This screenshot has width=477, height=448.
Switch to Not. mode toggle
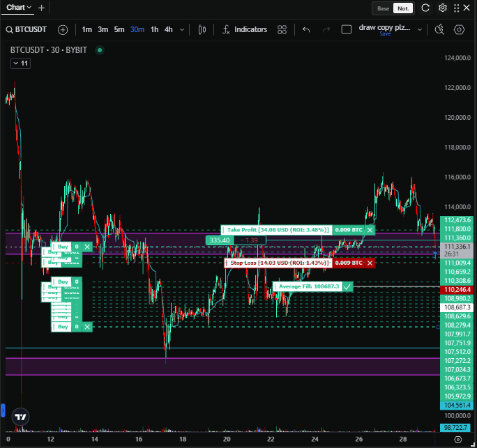click(402, 8)
